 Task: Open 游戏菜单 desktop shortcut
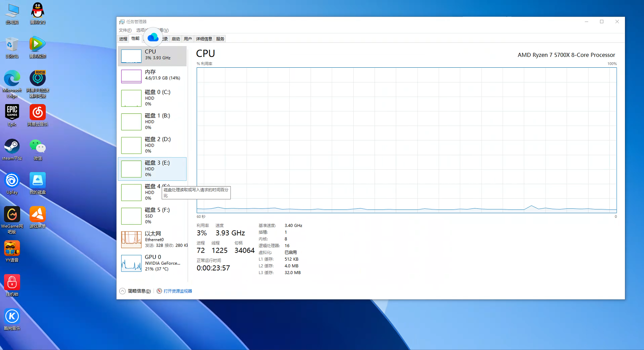click(37, 217)
